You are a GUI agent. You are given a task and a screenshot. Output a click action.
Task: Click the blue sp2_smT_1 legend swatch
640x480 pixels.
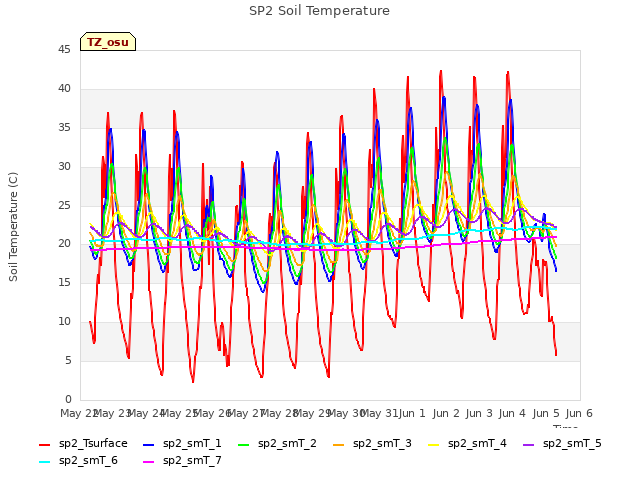coord(149,444)
